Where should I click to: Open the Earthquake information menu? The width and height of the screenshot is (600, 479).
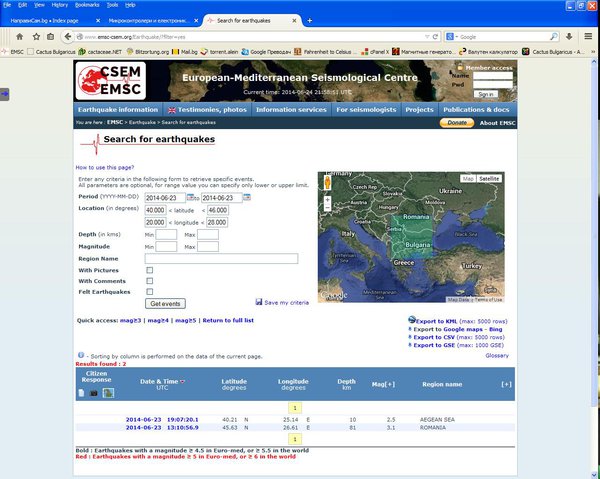coord(118,109)
